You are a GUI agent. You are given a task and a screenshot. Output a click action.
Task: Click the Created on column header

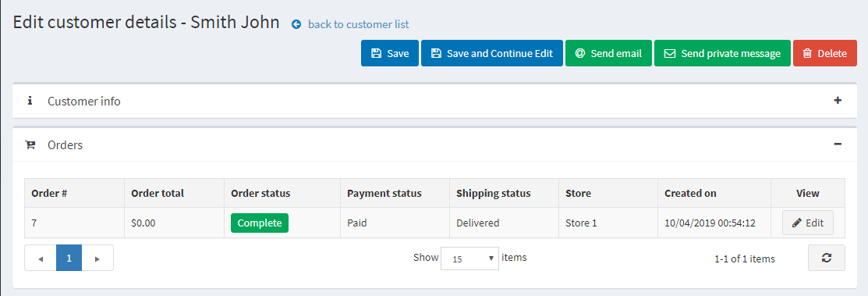(x=690, y=194)
